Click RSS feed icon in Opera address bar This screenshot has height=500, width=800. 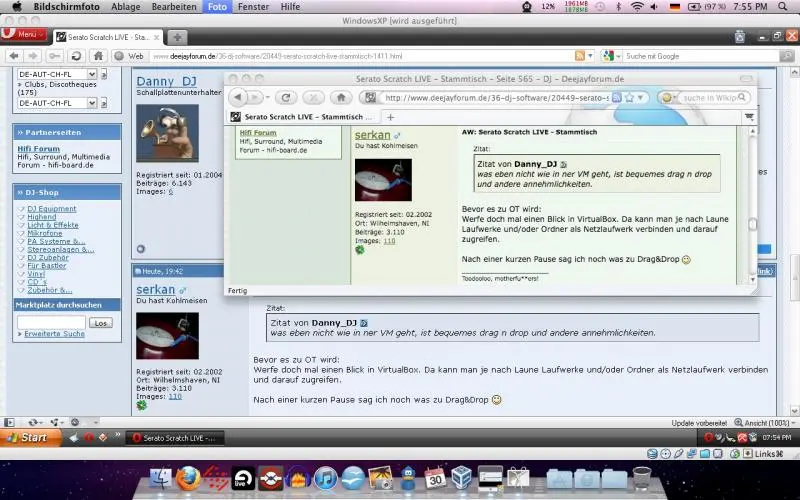[x=580, y=56]
